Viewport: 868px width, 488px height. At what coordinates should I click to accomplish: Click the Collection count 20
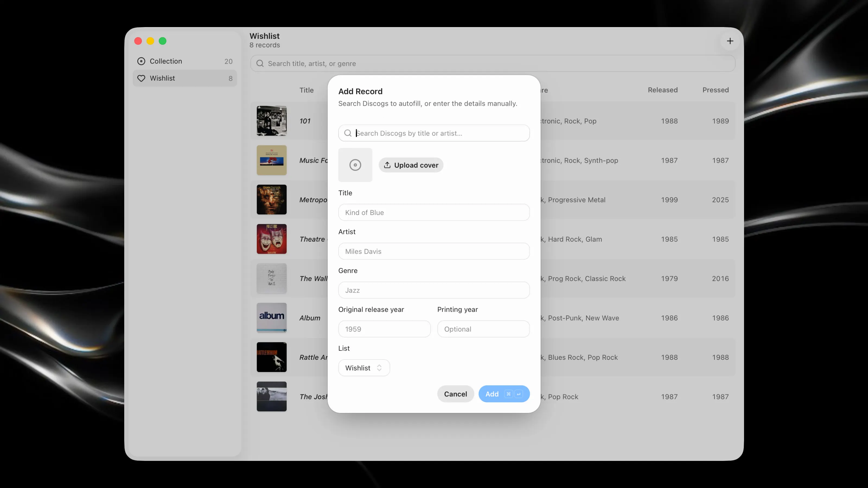point(228,62)
